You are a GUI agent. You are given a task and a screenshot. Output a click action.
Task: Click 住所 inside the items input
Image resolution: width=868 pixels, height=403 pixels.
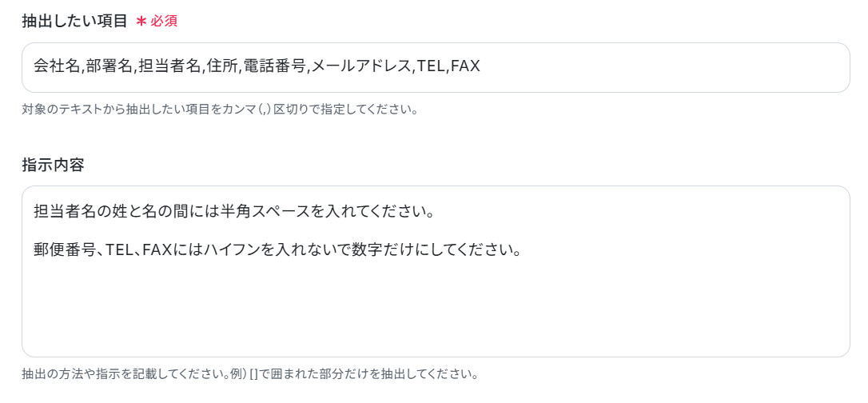point(221,66)
